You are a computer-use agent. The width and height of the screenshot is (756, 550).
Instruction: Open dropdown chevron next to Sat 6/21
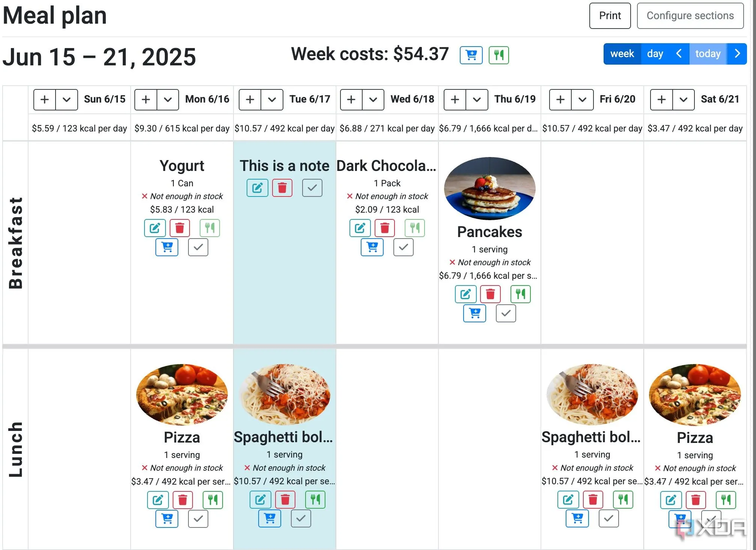[x=683, y=100]
